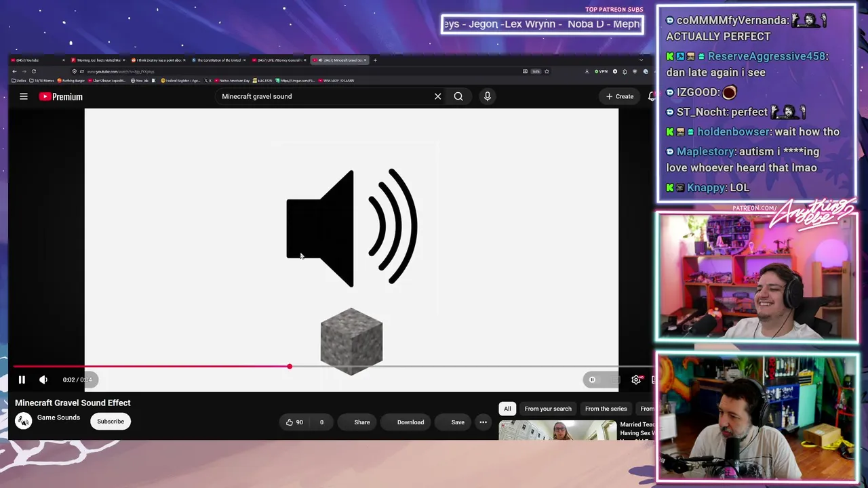Select the 'From the series' chip
This screenshot has width=868, height=488.
click(606, 409)
